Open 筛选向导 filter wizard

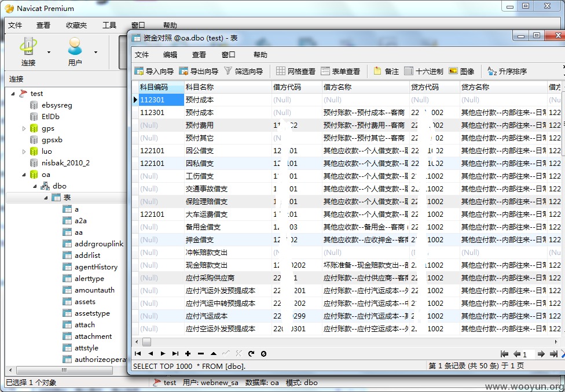244,71
